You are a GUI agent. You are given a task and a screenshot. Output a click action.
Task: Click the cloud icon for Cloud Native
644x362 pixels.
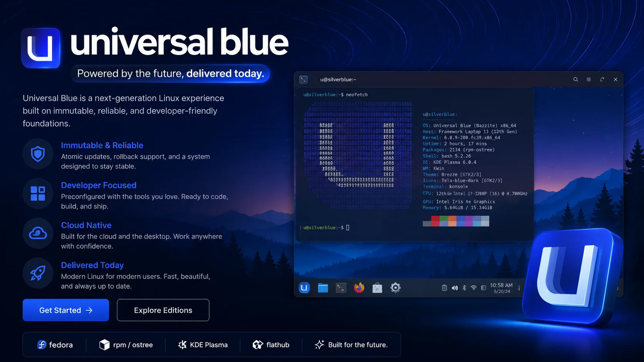[x=38, y=234]
